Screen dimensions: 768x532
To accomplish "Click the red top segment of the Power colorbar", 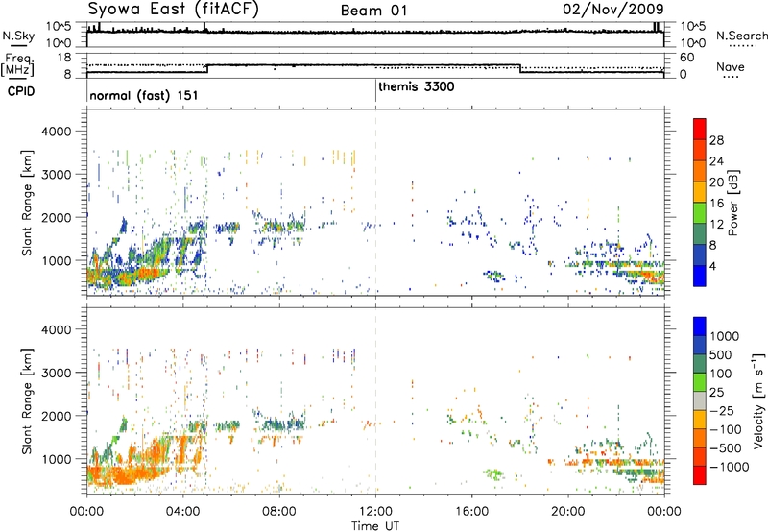I will (700, 129).
